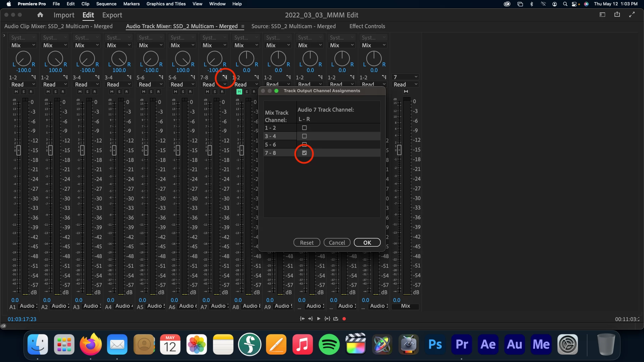
Task: Click the Go to Out point icon
Action: [310, 319]
